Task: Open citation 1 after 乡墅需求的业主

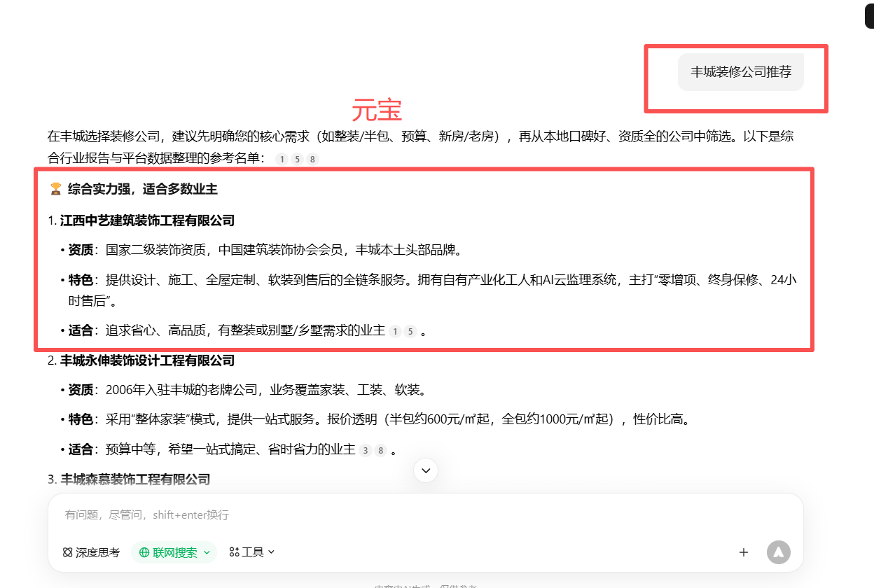Action: pyautogui.click(x=395, y=331)
